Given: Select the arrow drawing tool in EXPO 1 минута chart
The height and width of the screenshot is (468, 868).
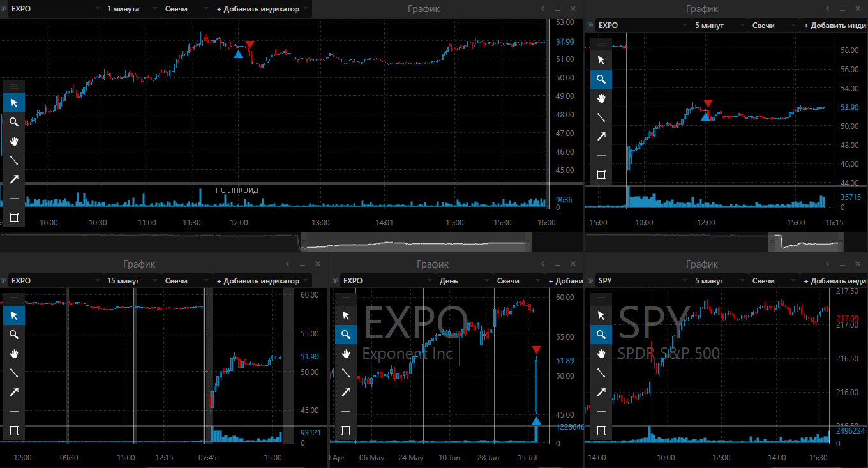Looking at the screenshot, I should [x=14, y=179].
